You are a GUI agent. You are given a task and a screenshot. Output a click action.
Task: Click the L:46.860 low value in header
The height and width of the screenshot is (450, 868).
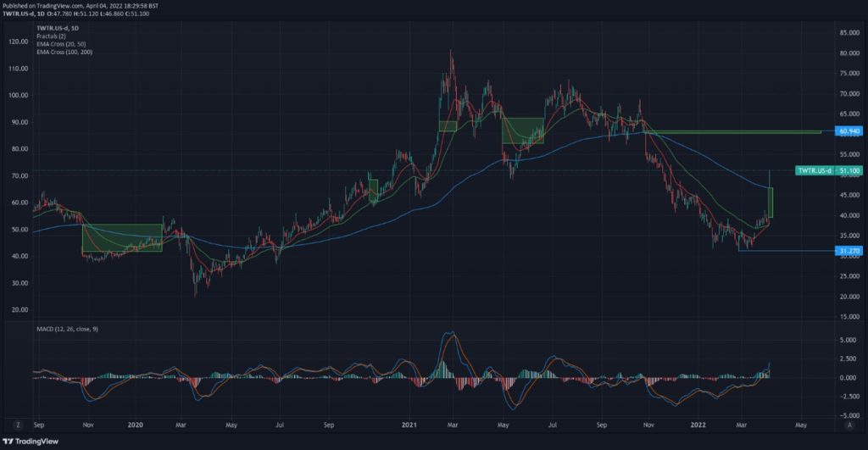[111, 14]
